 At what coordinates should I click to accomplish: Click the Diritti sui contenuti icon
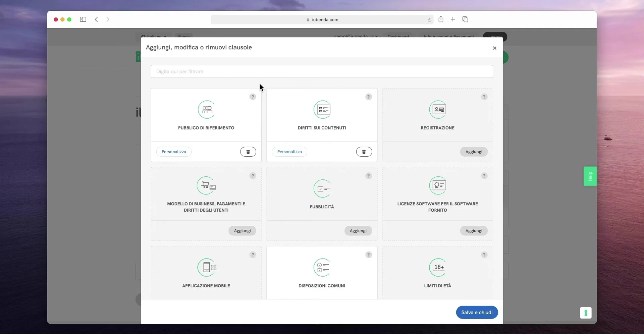pos(322,110)
